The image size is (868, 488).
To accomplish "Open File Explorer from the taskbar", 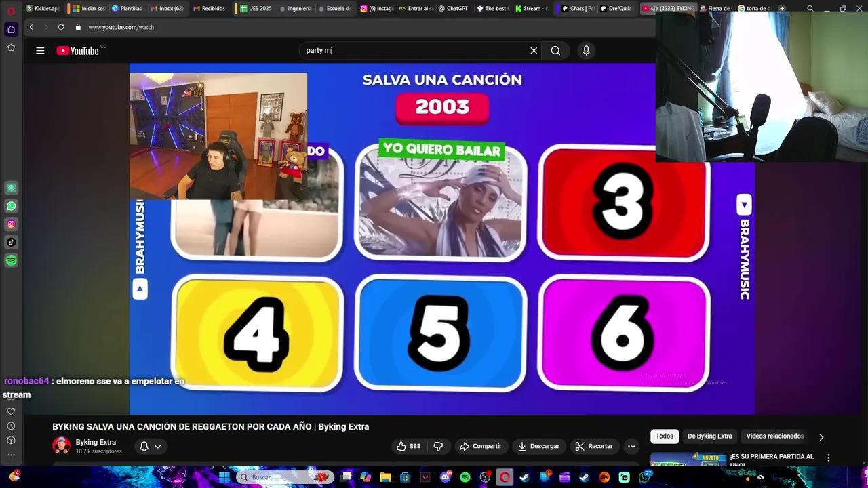I will pyautogui.click(x=385, y=477).
